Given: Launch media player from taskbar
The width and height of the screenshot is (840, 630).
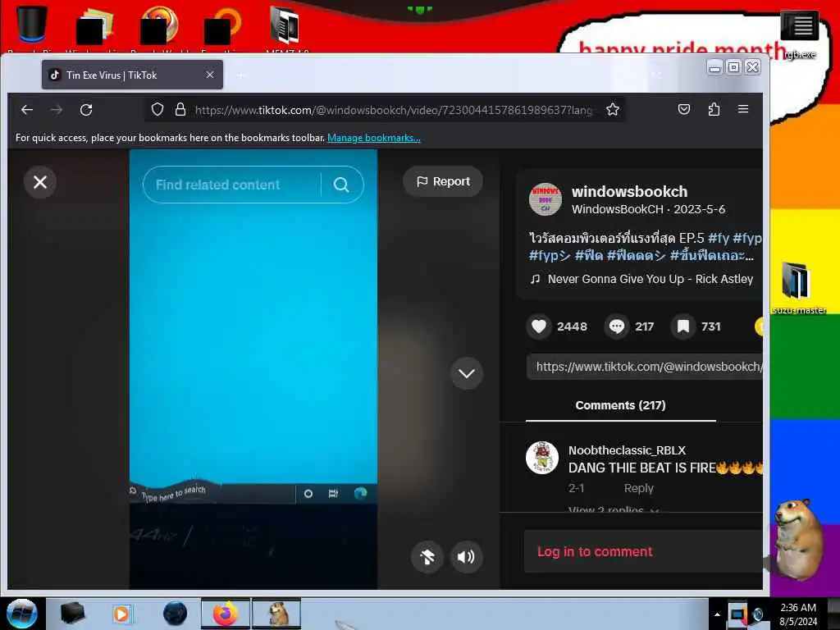Looking at the screenshot, I should (x=122, y=614).
